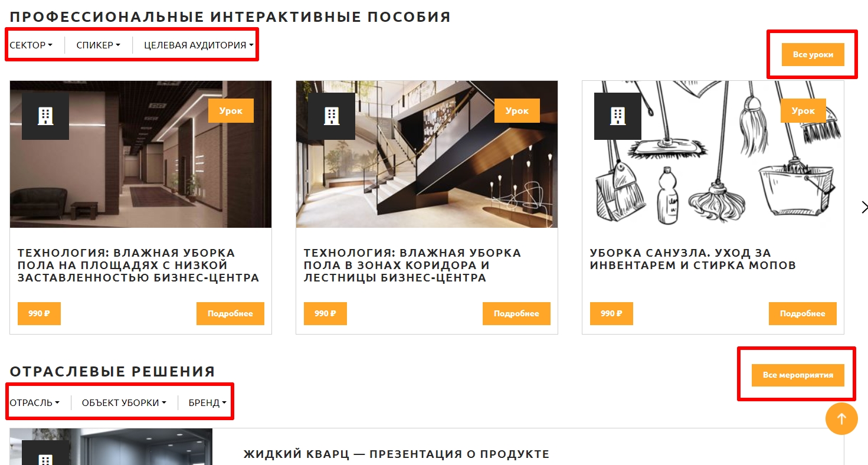Click the orange scroll-to-top arrow button
The image size is (868, 465).
pos(841,419)
